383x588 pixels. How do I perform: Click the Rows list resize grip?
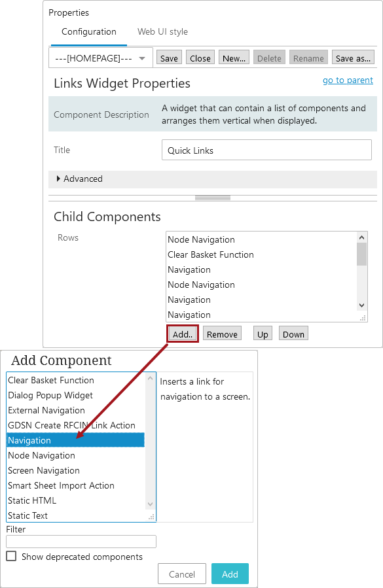coord(363,318)
